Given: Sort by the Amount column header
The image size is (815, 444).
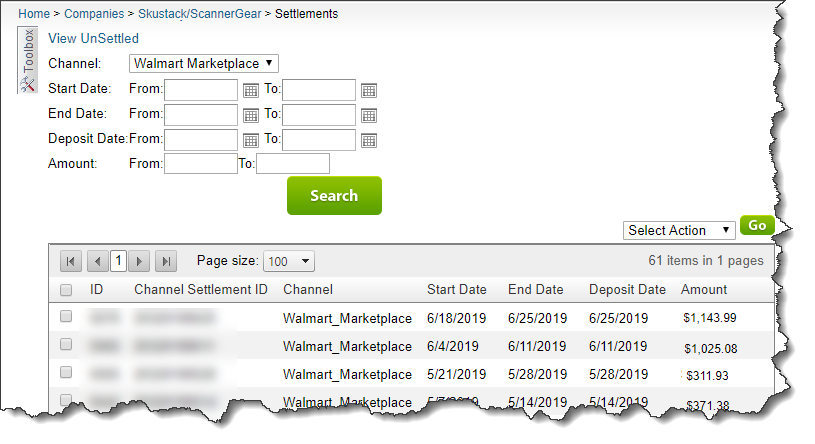Looking at the screenshot, I should (704, 290).
